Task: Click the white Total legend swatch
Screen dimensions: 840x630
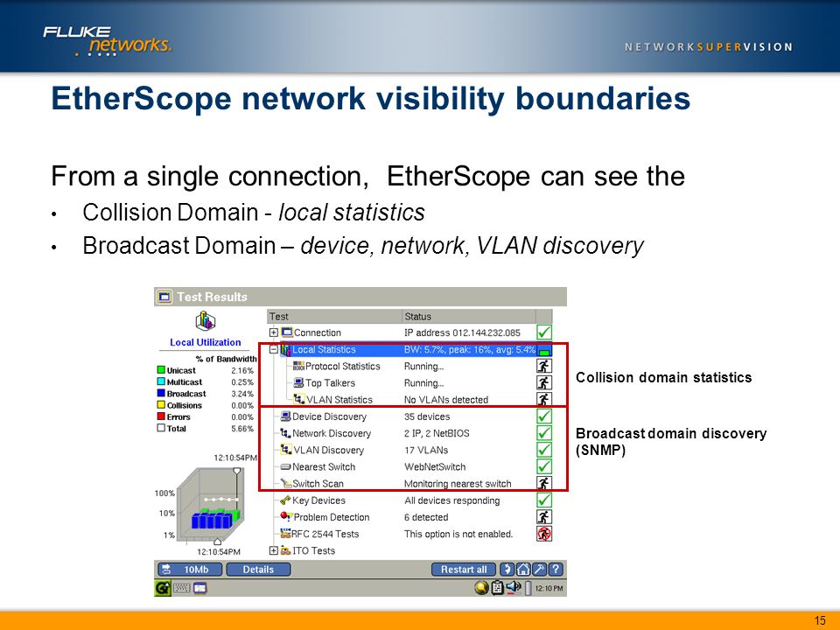Action: pyautogui.click(x=161, y=428)
